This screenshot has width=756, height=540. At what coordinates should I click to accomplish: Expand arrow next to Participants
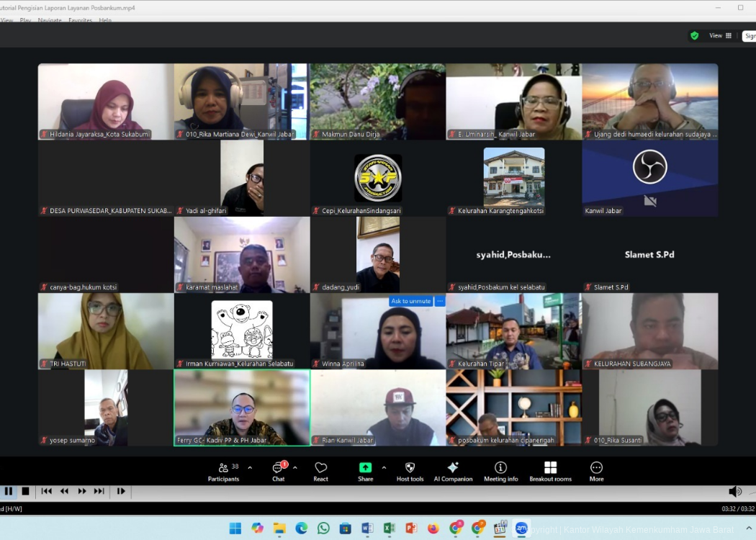click(x=250, y=467)
